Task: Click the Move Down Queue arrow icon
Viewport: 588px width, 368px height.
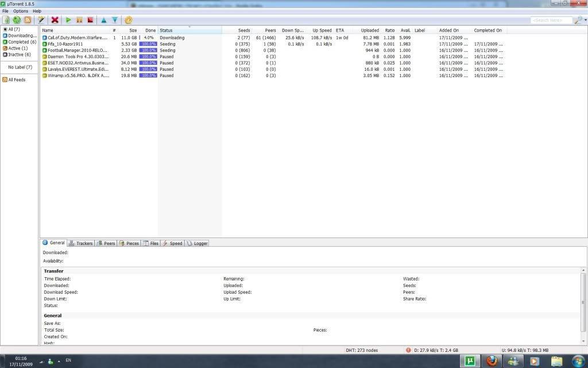Action: pyautogui.click(x=115, y=20)
